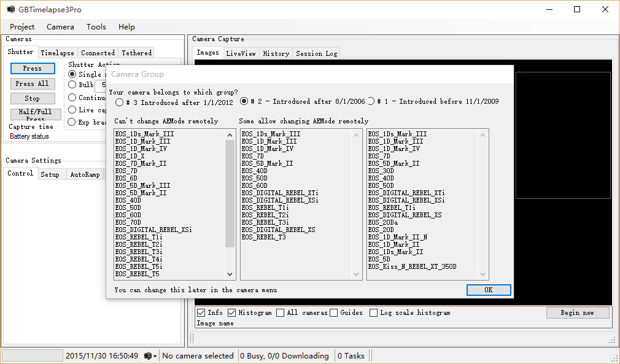The image size is (620, 364).
Task: Click EOS_6D in group 3 list
Action: tap(126, 178)
